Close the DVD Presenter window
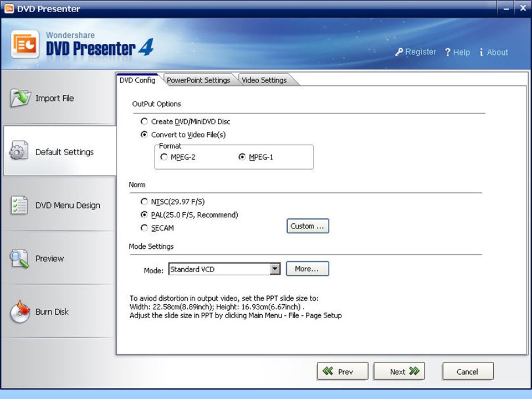 pyautogui.click(x=523, y=8)
